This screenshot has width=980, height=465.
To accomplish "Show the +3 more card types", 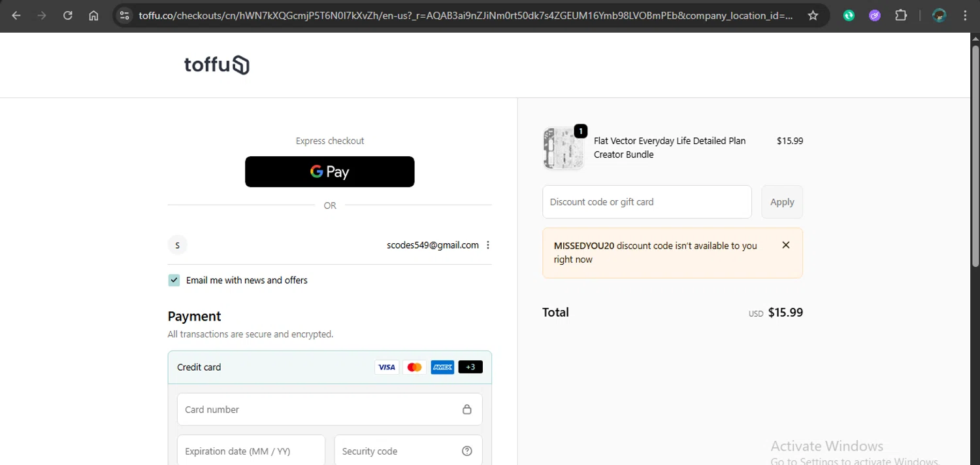I will pos(470,367).
